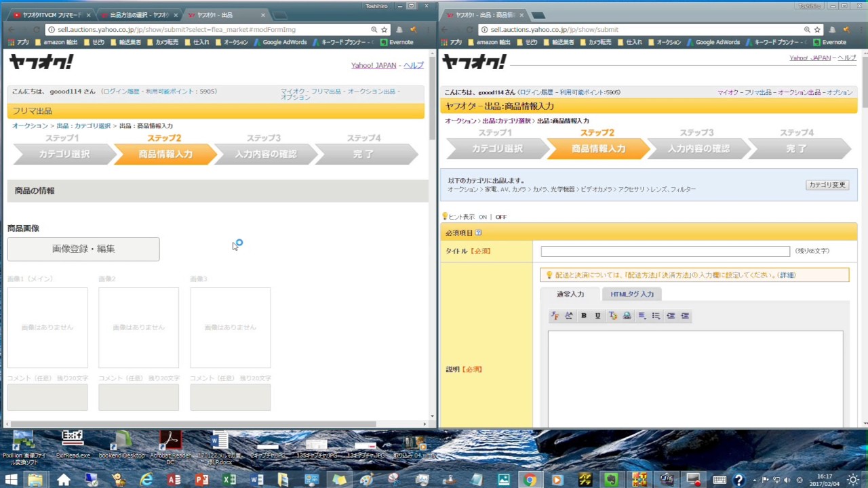Click the オークション breadcrumb in left window
The image size is (868, 488).
30,126
